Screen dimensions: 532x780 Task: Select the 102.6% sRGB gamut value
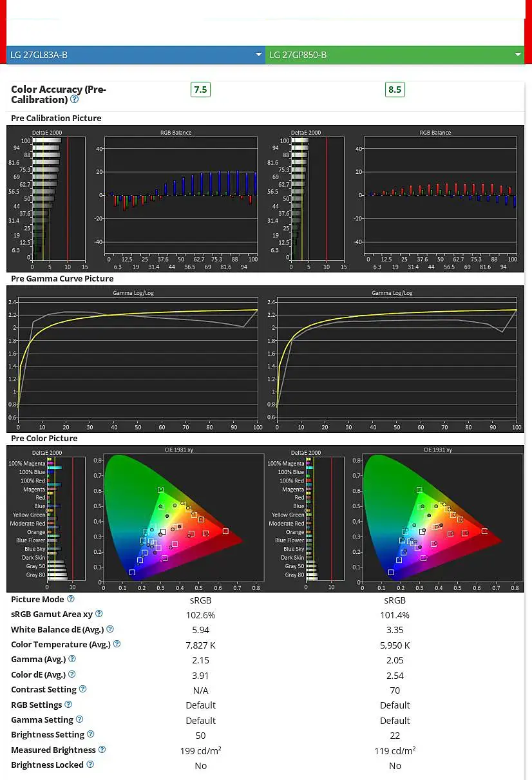coord(200,615)
